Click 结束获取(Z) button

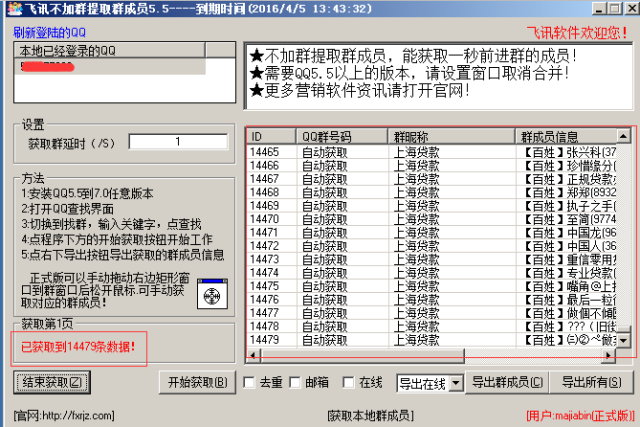coord(52,383)
